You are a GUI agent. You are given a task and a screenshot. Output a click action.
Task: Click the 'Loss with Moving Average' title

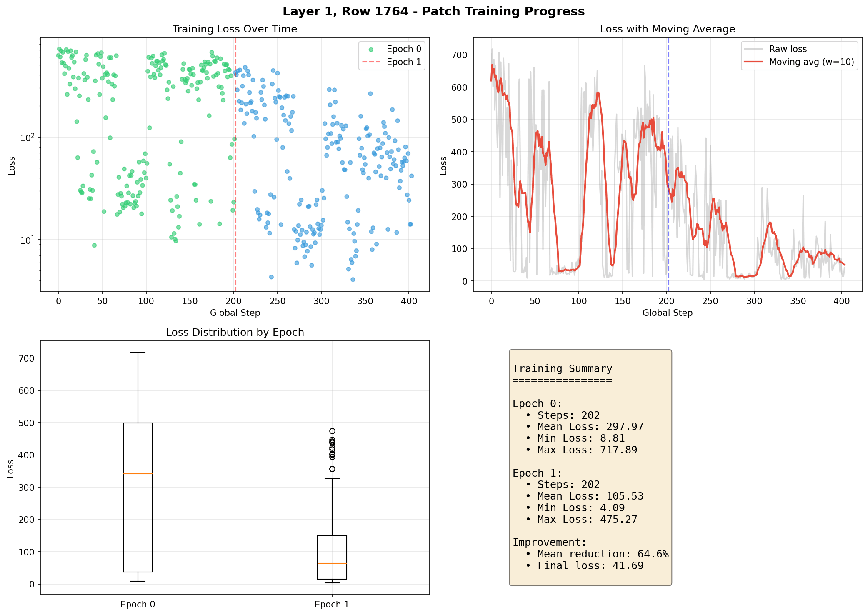[x=667, y=29]
